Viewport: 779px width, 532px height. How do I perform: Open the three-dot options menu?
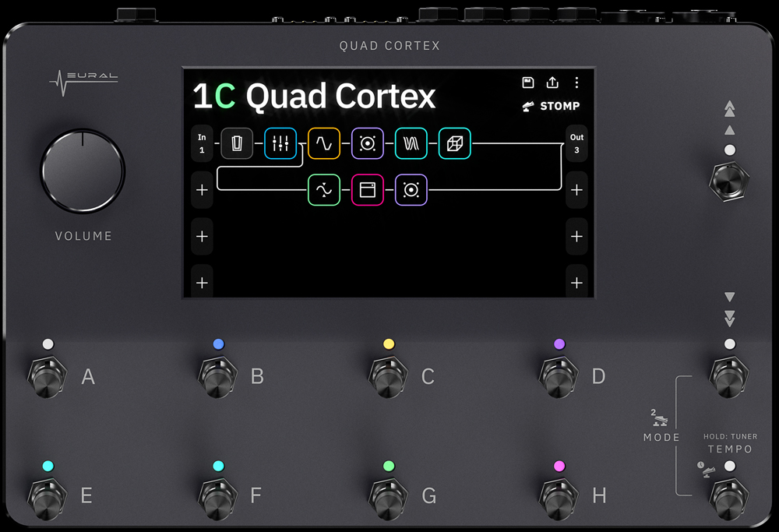tap(576, 83)
